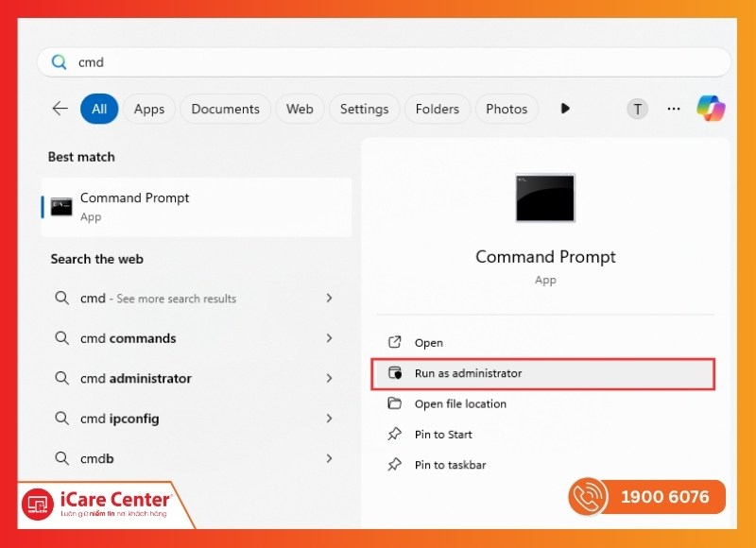Screen dimensions: 756x548
Task: Click the large Command Prompt preview icon
Action: tap(545, 197)
